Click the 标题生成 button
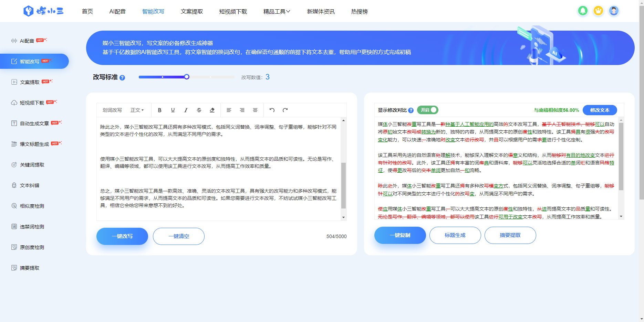 tap(455, 235)
